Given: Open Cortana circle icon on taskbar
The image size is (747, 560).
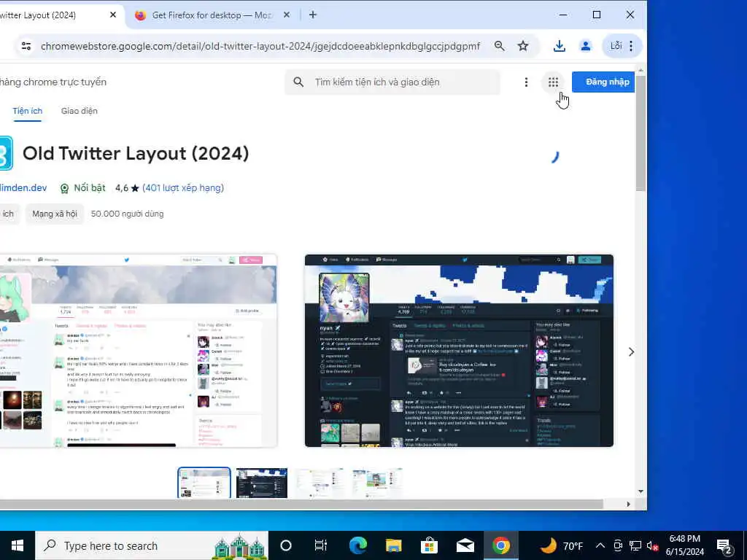Looking at the screenshot, I should (x=286, y=545).
